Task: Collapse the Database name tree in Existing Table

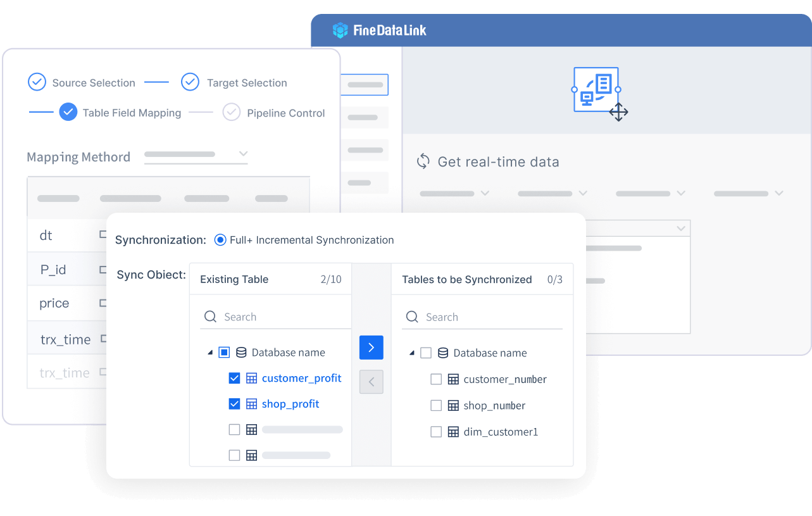Action: coord(210,353)
